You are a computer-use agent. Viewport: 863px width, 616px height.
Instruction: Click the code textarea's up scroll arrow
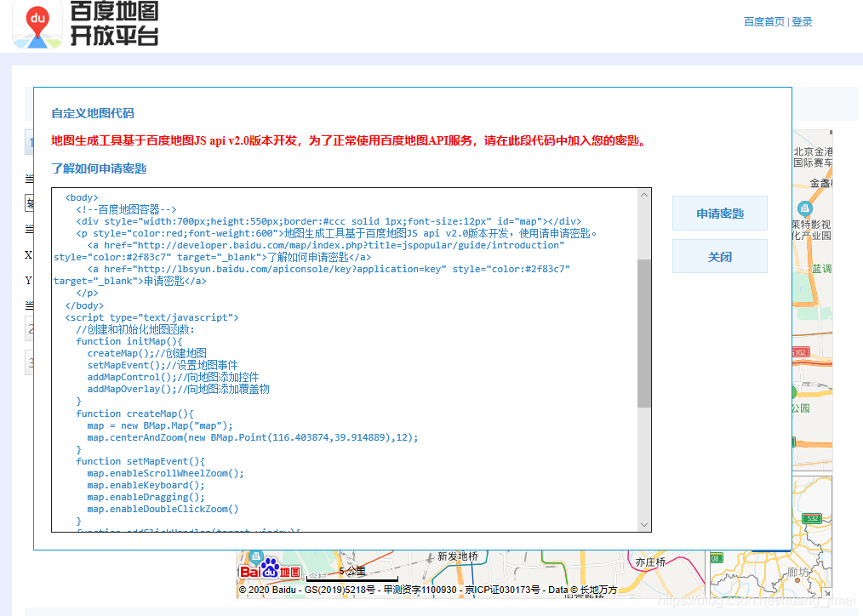click(644, 195)
